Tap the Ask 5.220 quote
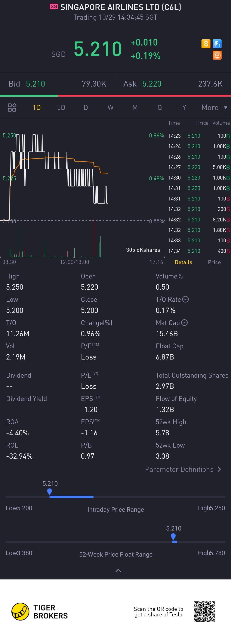The width and height of the screenshot is (231, 644). point(173,84)
